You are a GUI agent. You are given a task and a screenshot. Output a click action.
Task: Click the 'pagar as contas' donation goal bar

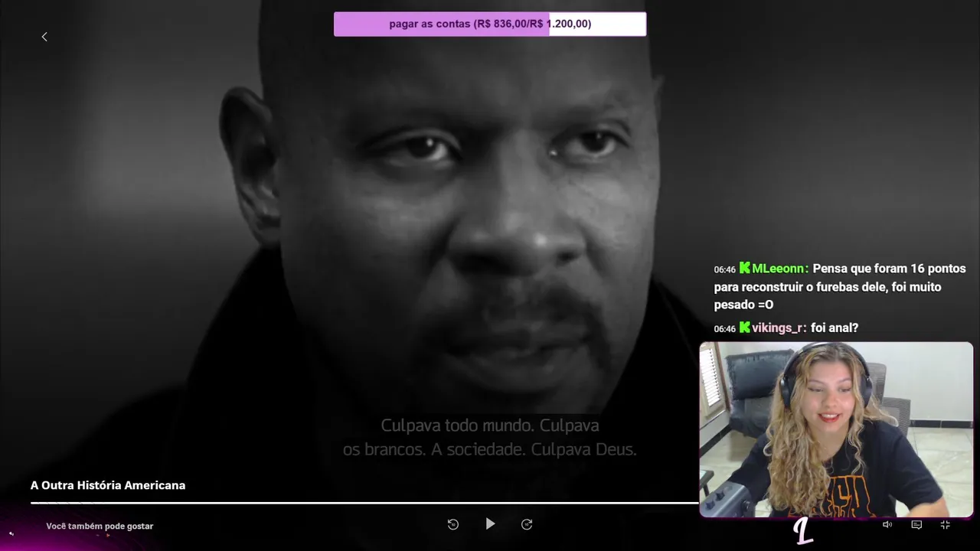point(490,24)
